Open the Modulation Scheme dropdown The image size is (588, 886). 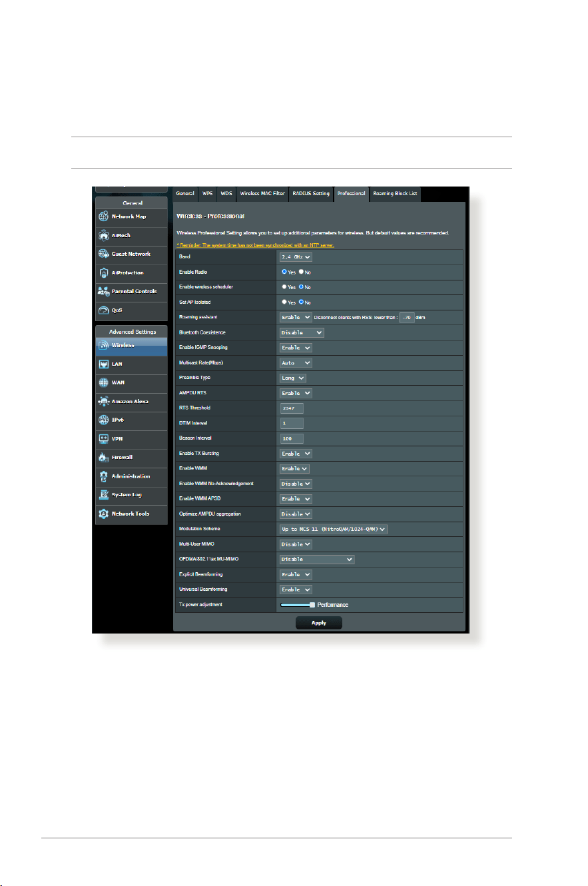pos(333,529)
